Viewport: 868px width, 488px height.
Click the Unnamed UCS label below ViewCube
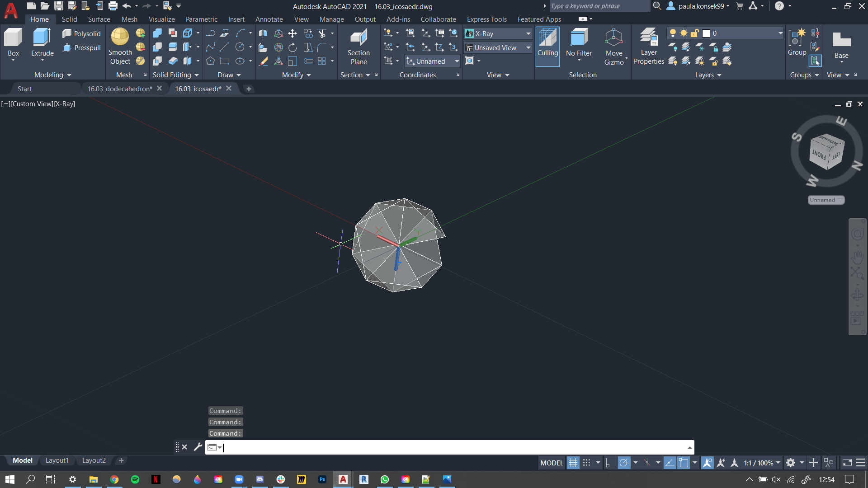[x=826, y=200]
